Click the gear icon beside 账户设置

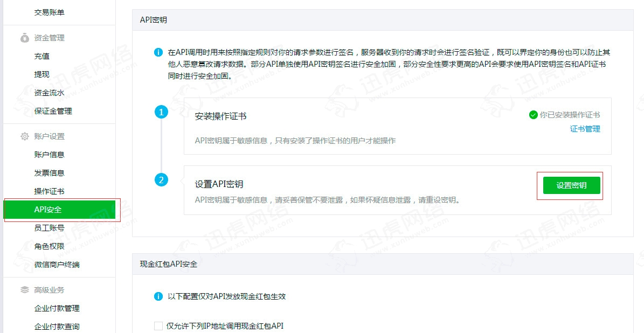pyautogui.click(x=25, y=136)
